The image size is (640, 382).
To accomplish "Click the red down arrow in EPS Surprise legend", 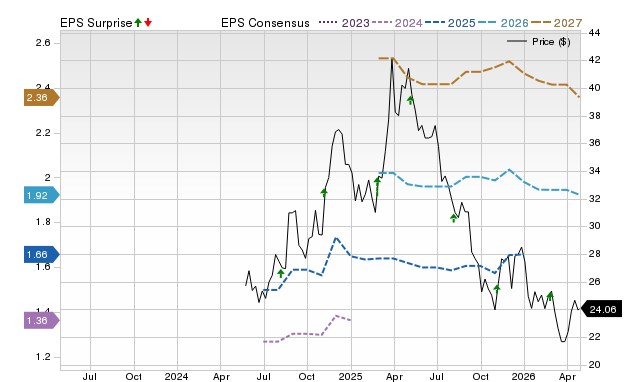I will click(148, 22).
